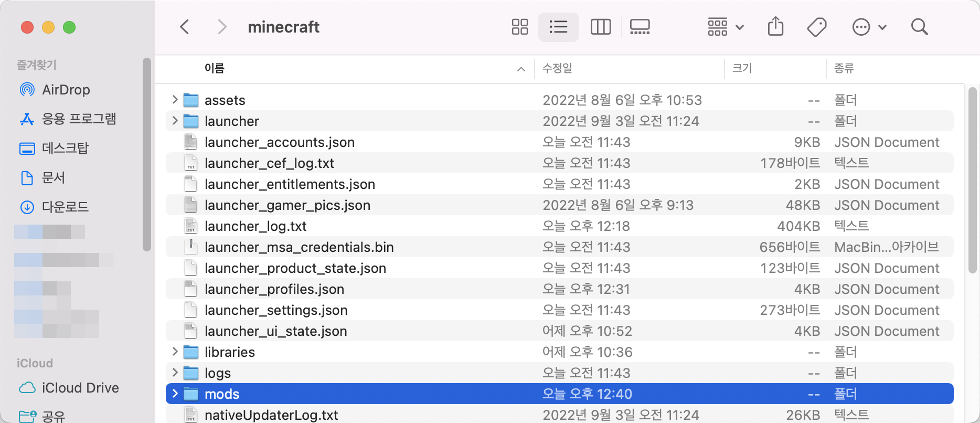Select launcher_msa_credentials.bin file icon
This screenshot has width=980, height=423.
coord(191,247)
